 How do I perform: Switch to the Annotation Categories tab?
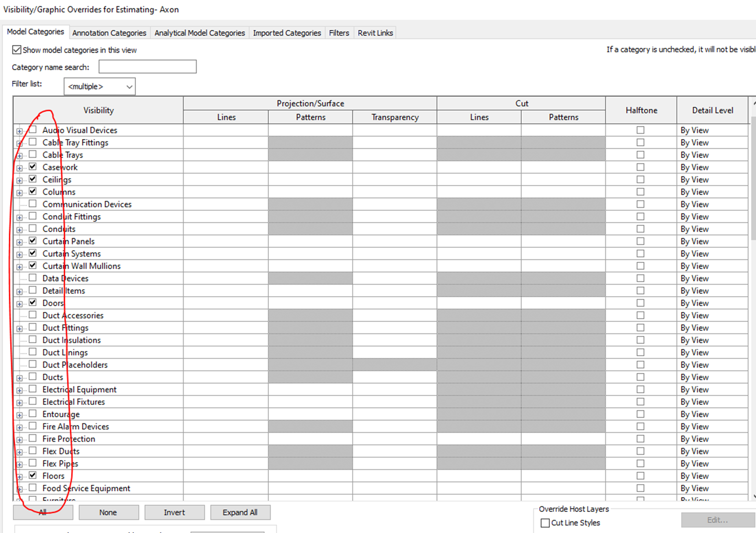coord(109,33)
